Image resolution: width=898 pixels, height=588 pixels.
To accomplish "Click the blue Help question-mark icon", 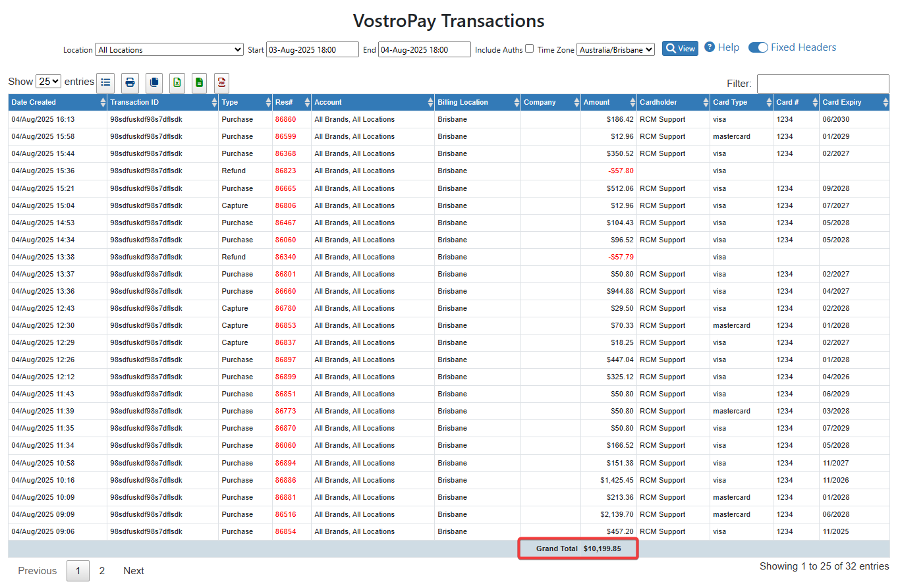I will point(710,47).
